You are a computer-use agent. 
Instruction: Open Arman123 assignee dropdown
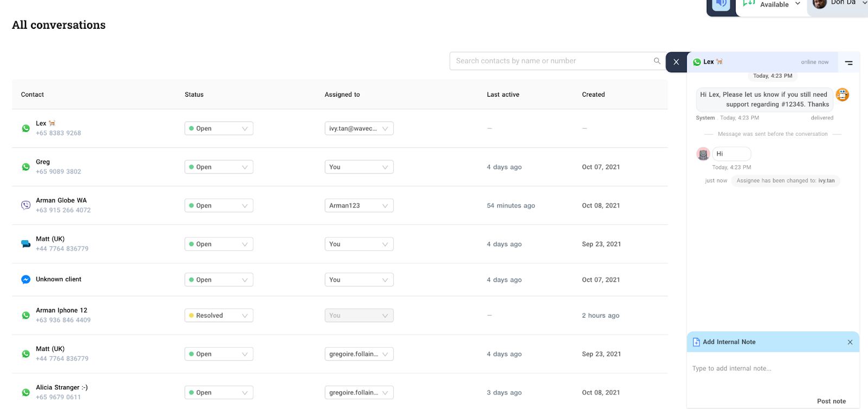point(359,206)
